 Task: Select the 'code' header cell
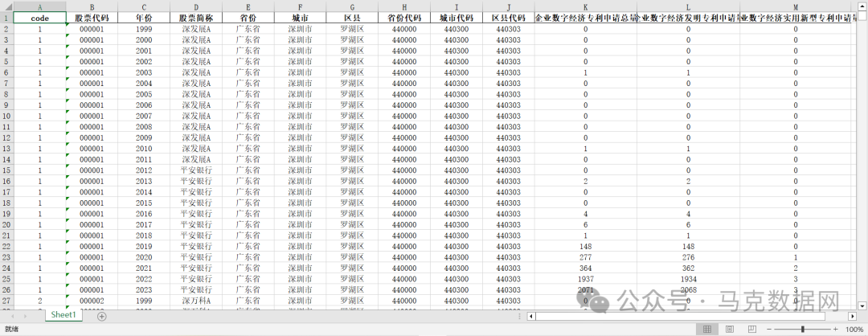[x=39, y=18]
